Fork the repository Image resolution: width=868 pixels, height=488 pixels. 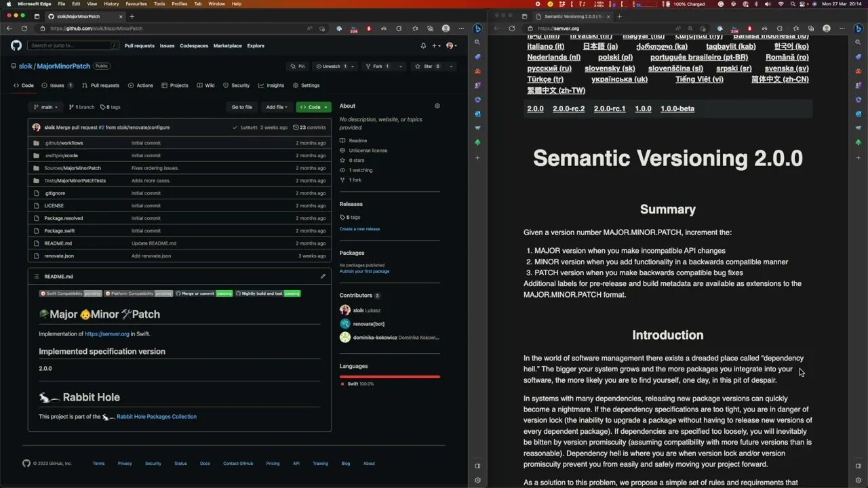point(377,66)
